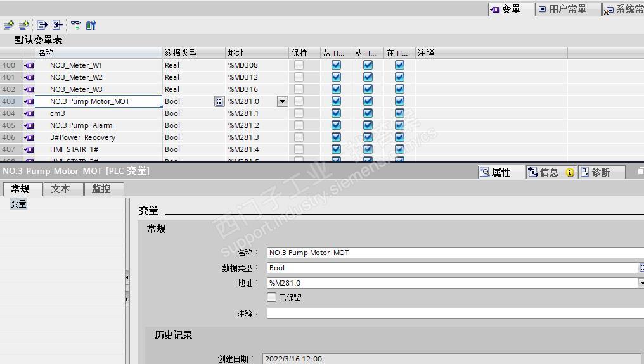Select the cm3 name cell
The height and width of the screenshot is (364, 644).
[99, 113]
